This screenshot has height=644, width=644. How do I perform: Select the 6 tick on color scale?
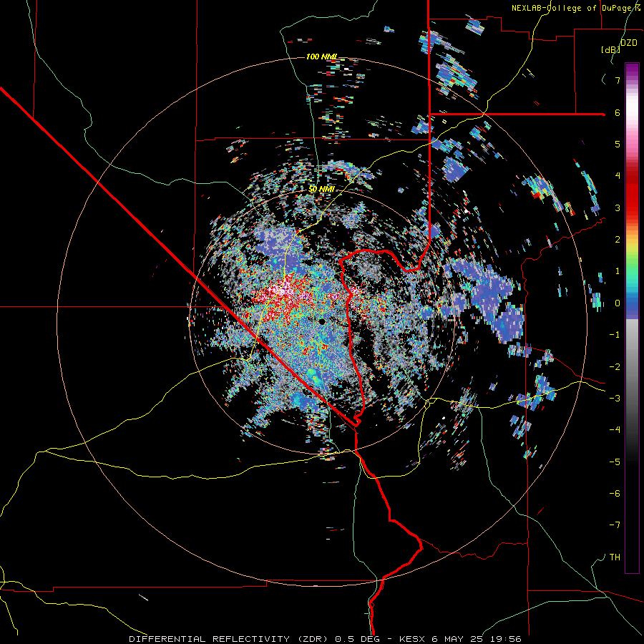618,112
